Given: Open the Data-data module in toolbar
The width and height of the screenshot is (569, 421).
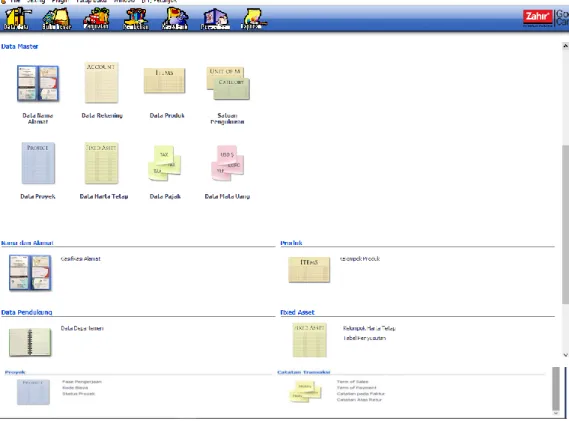Looking at the screenshot, I should (17, 18).
